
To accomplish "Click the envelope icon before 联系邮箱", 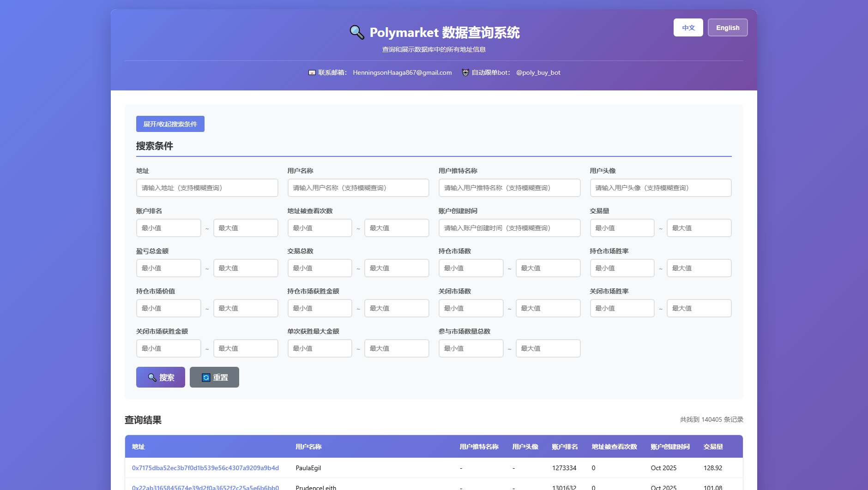I will click(x=311, y=72).
